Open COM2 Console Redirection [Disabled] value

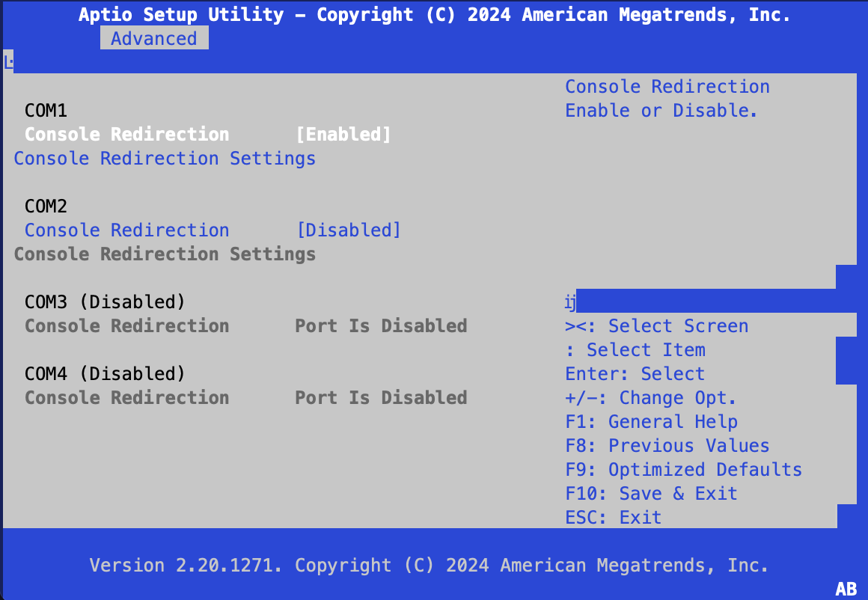pos(349,230)
